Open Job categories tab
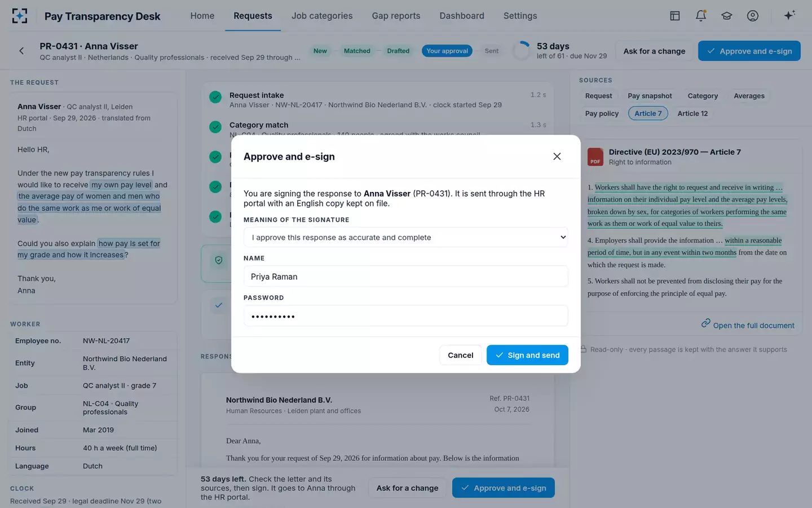Viewport: 812px width, 508px height. pos(322,16)
